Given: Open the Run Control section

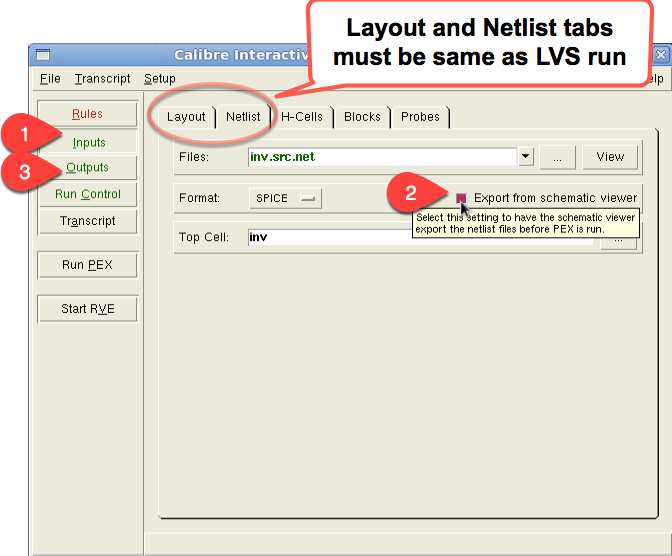Looking at the screenshot, I should [x=87, y=194].
